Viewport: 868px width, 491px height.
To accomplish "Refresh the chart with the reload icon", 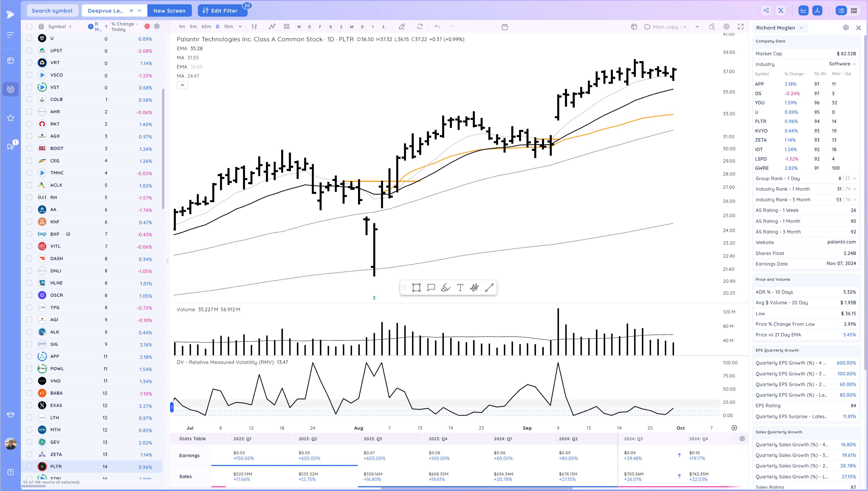I will coord(420,27).
